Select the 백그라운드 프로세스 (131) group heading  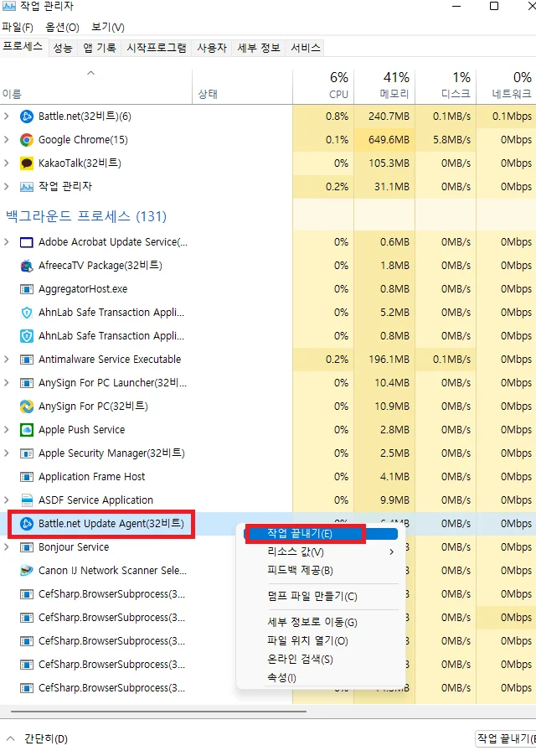pyautogui.click(x=86, y=216)
